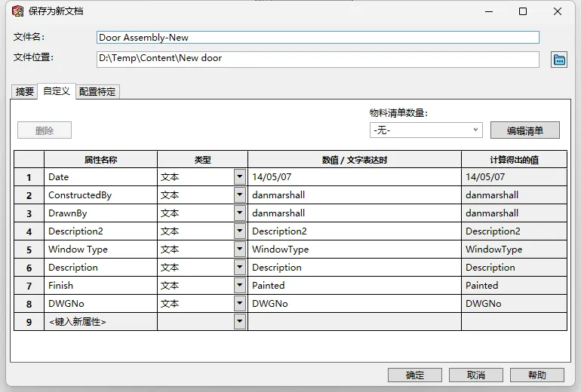Click the 文件位置 path field

pos(318,60)
